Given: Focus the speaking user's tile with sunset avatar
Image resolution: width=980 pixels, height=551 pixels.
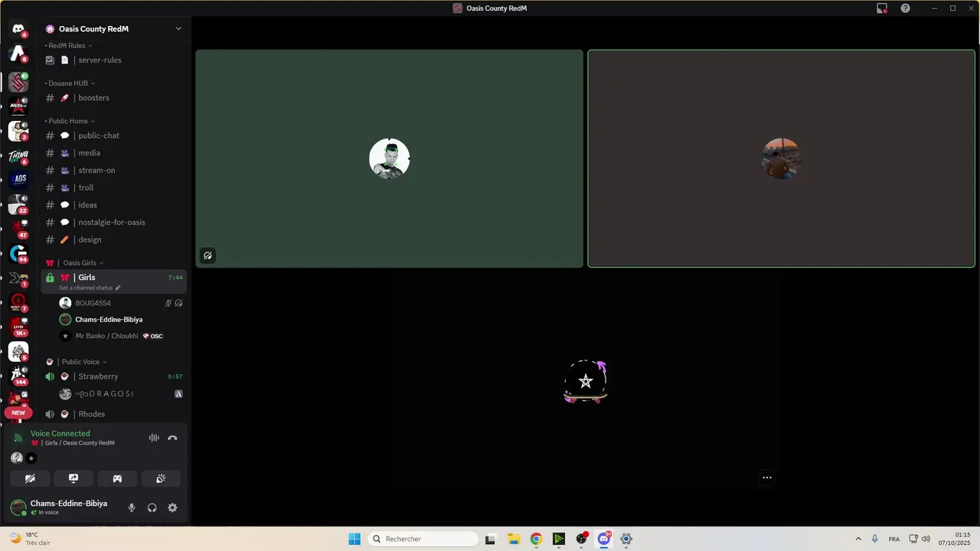Looking at the screenshot, I should (781, 158).
